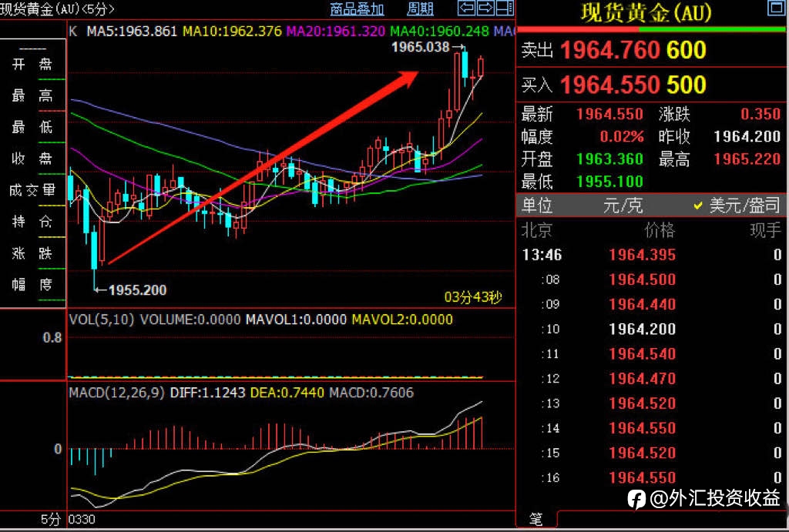The image size is (789, 532).
Task: Click the 最高 value 1965.220
Action: 747,159
